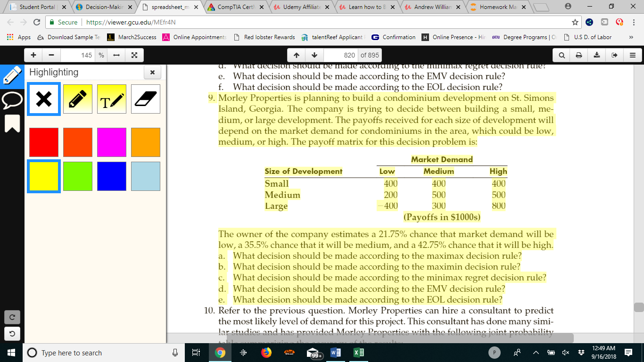Click the vertical scrollbar thumb

click(x=639, y=307)
